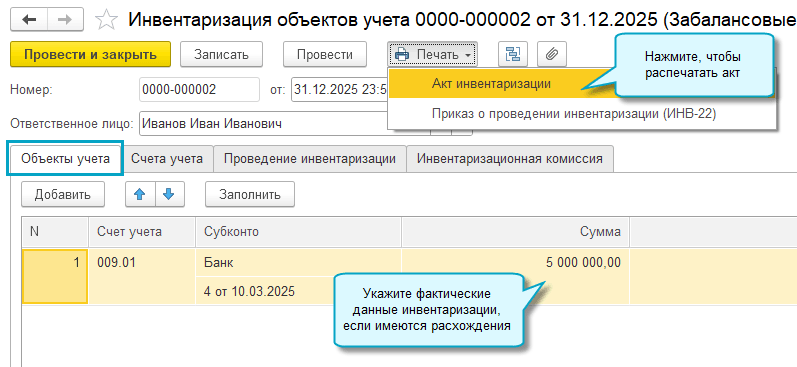797x367 pixels.
Task: Click Провести и закрыть button
Action: (x=90, y=54)
